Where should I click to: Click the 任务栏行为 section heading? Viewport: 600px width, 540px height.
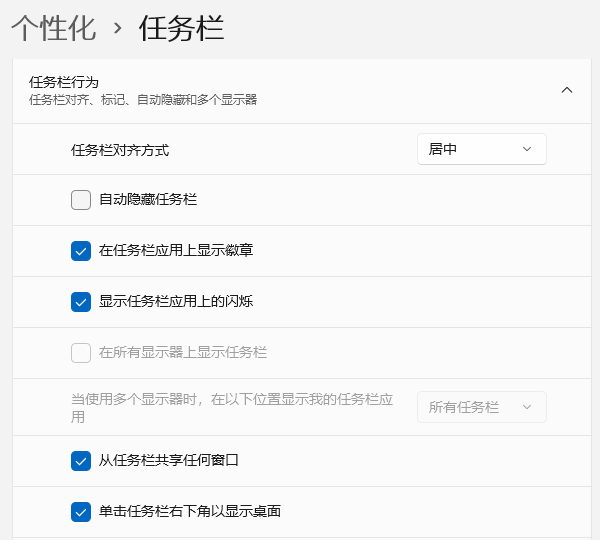pyautogui.click(x=64, y=82)
